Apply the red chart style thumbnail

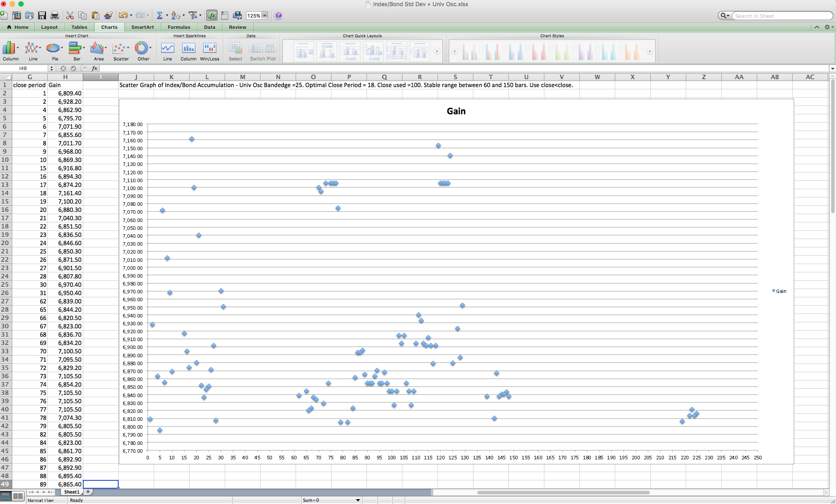pyautogui.click(x=539, y=51)
